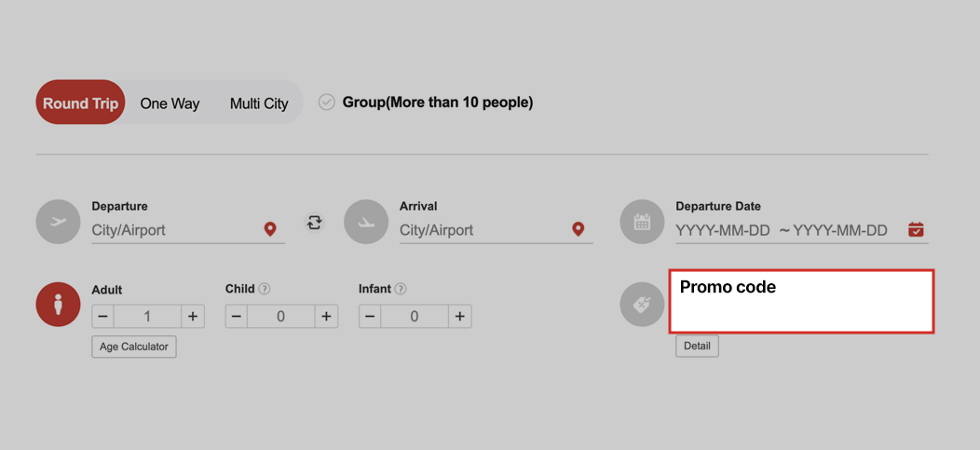Click the Child help question mark icon
This screenshot has width=980, height=450.
[265, 289]
